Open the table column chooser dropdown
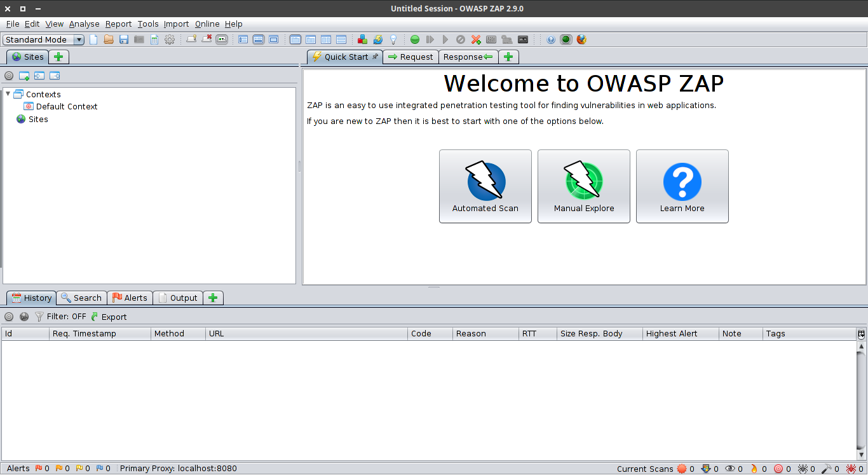Viewport: 868px width, 475px height. click(861, 334)
